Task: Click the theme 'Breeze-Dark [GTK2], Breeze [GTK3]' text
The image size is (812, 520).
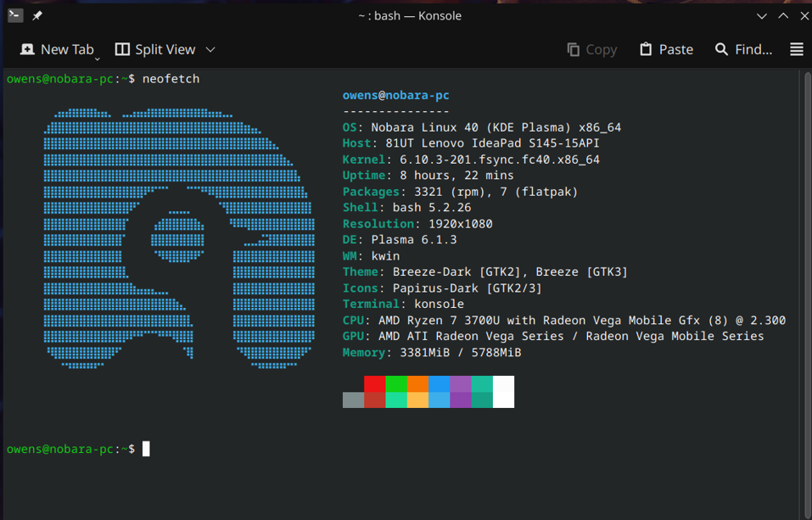Action: point(510,272)
